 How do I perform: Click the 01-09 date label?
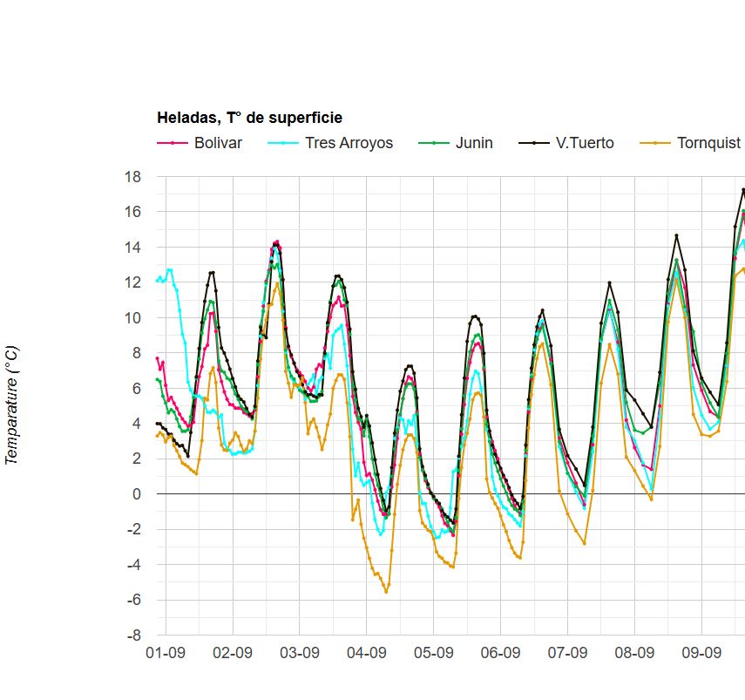coord(166,653)
